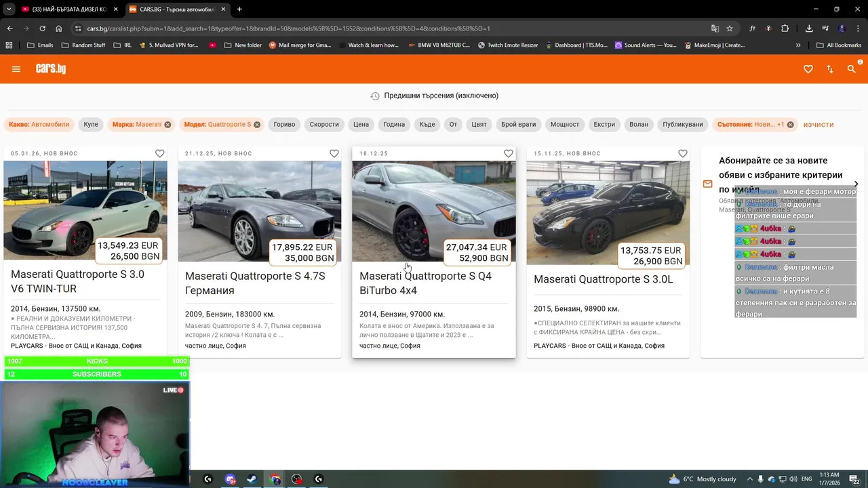Viewport: 868px width, 488px height.
Task: Open favorites heart icon in orange header
Action: click(808, 69)
